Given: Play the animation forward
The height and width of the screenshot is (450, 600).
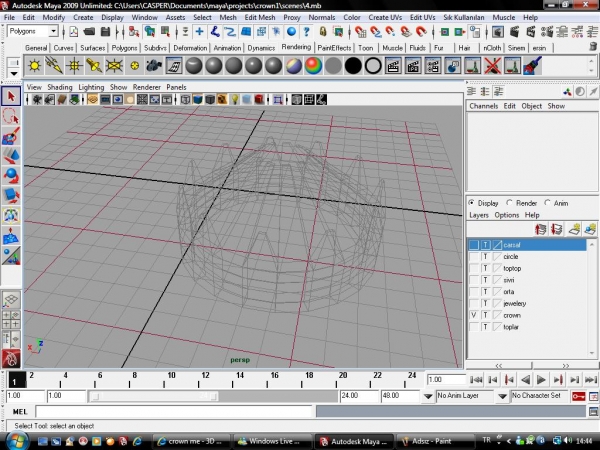Looking at the screenshot, I should (x=541, y=380).
